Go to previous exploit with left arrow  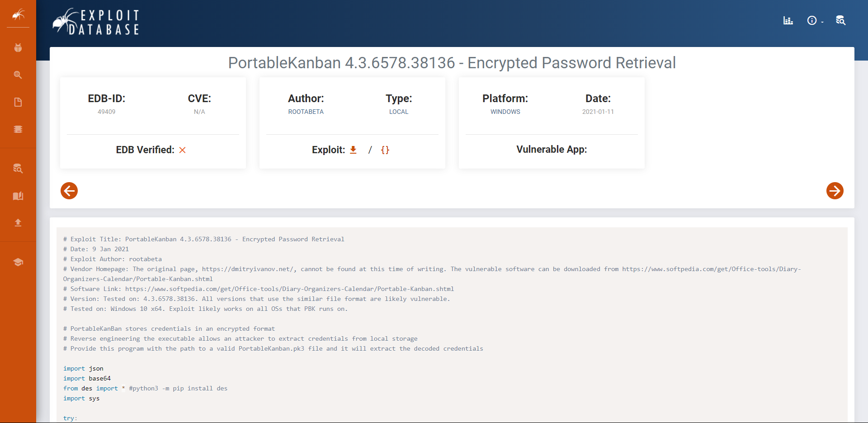pos(69,191)
